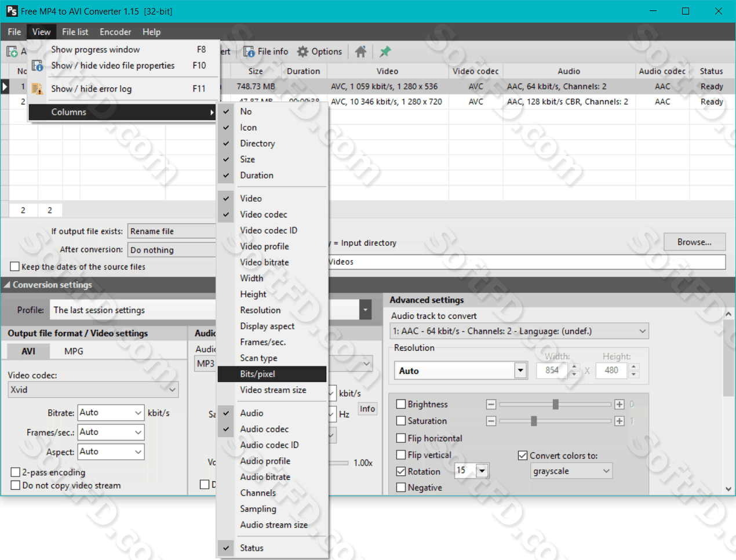Click the Height field showing 480
The image size is (736, 560).
(612, 370)
